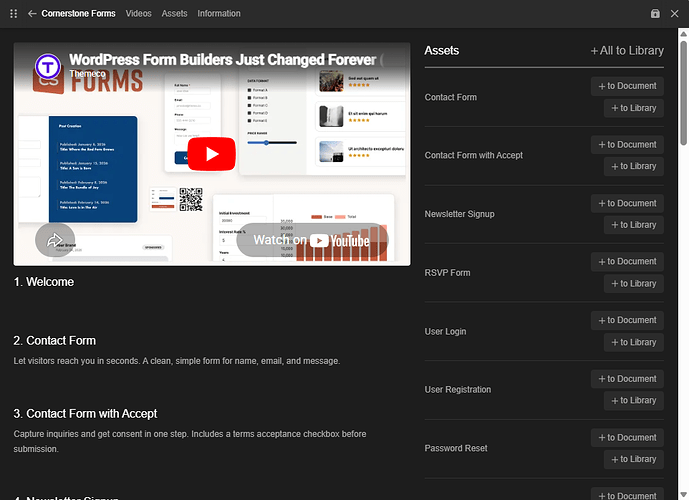Close the Cornerstone Forms panel
The height and width of the screenshot is (500, 689).
click(x=674, y=14)
